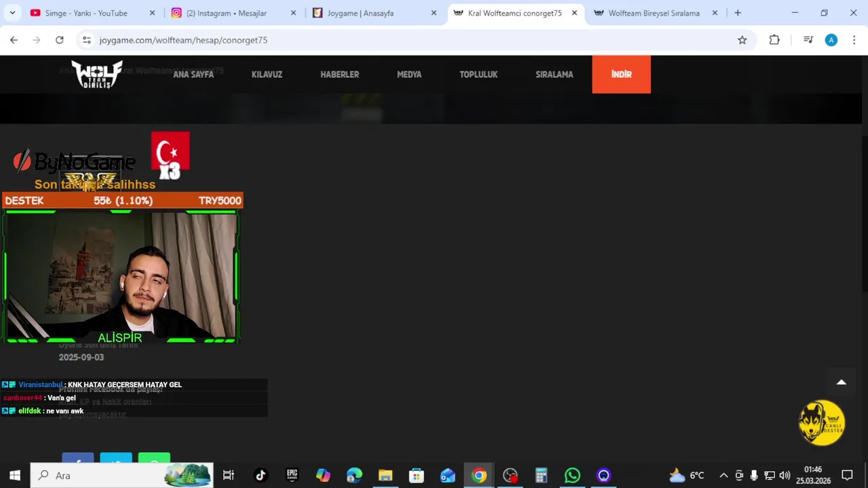Image resolution: width=868 pixels, height=488 pixels.
Task: Go back to the previous page
Action: click(14, 40)
